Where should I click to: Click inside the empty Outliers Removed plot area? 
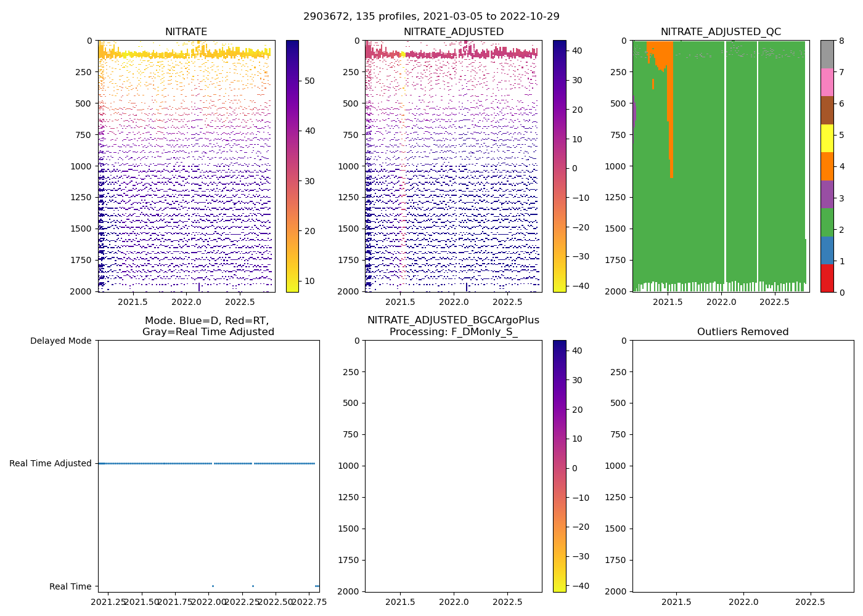click(743, 466)
